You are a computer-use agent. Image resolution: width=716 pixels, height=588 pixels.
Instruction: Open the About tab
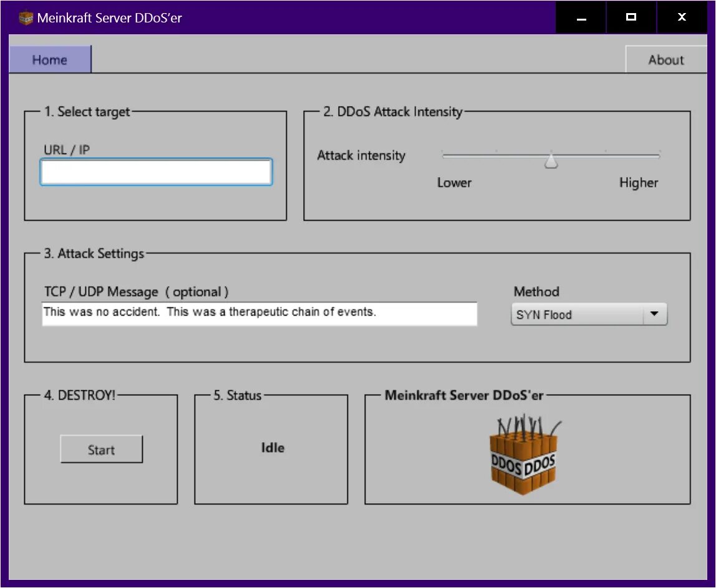[665, 60]
